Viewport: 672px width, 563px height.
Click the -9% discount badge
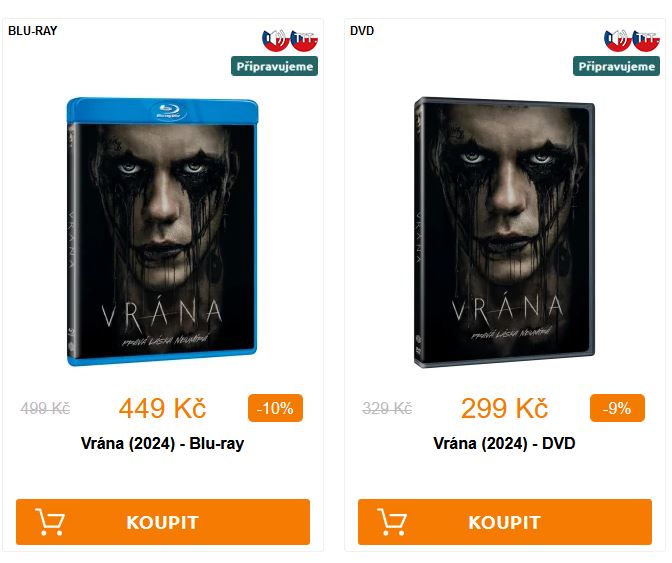point(617,408)
